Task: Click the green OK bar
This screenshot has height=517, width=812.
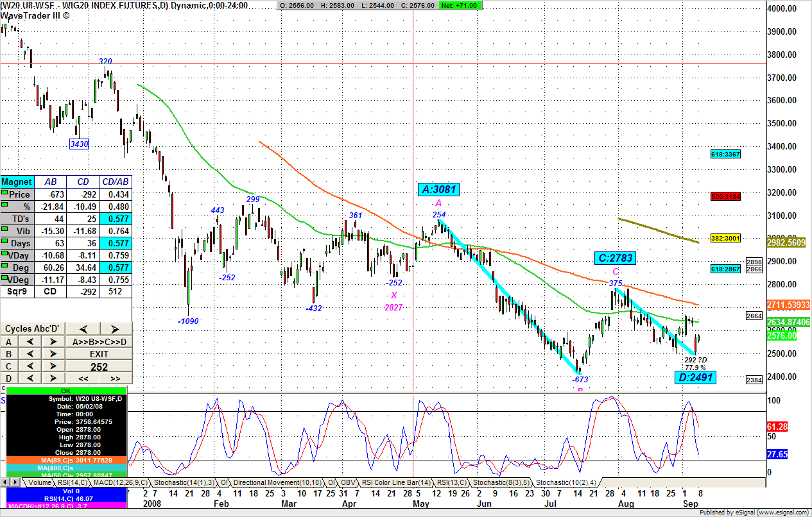Action: click(66, 390)
